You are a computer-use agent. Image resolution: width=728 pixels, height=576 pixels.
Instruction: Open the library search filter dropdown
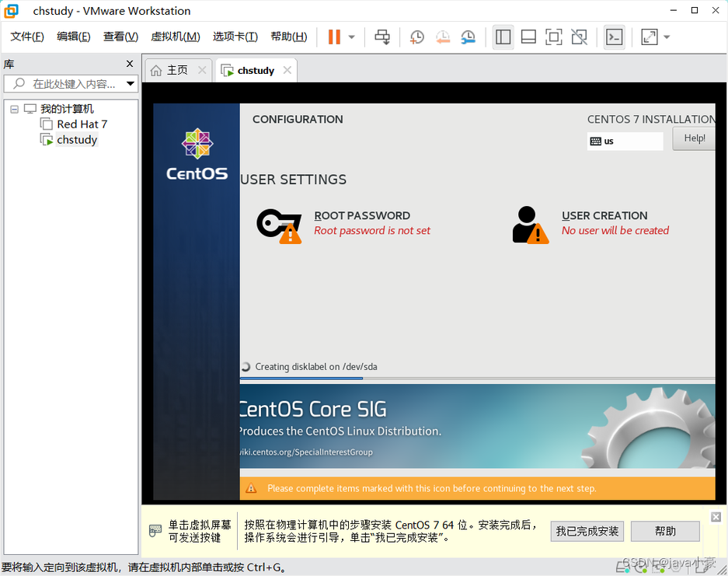click(x=131, y=84)
